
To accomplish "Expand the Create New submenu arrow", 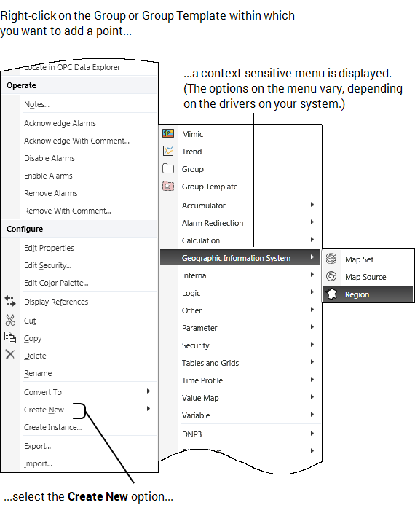I will [149, 409].
